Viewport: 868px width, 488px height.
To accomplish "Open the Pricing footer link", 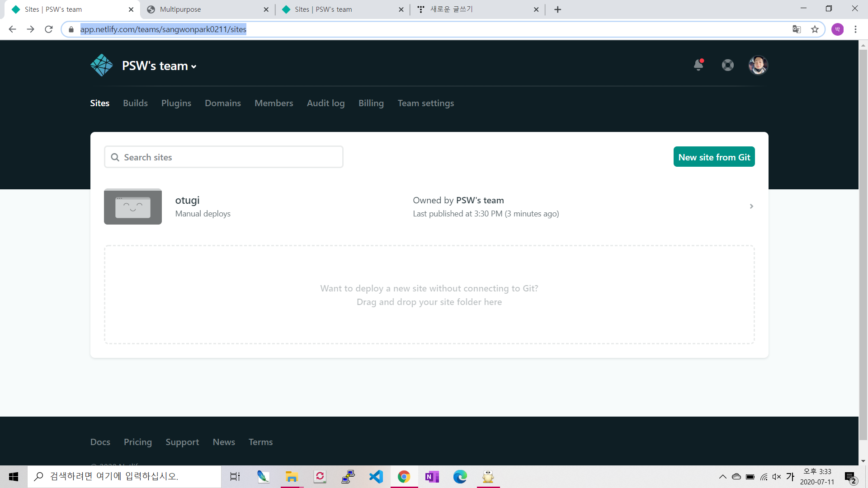I will point(138,442).
